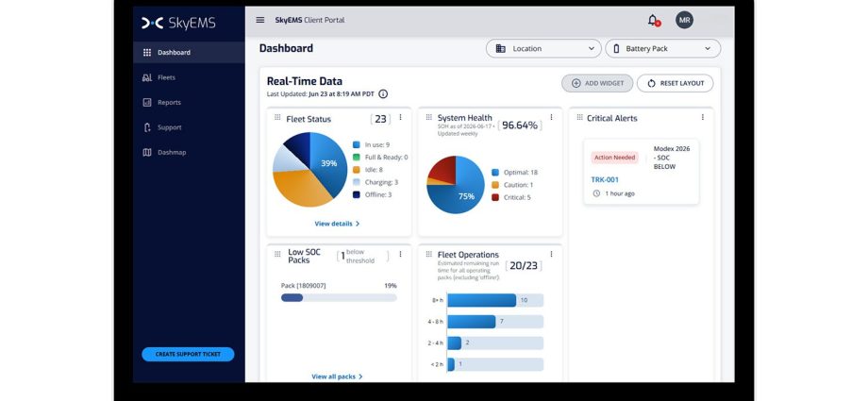
Task: Click the info icon beside Last Updated
Action: (x=383, y=94)
